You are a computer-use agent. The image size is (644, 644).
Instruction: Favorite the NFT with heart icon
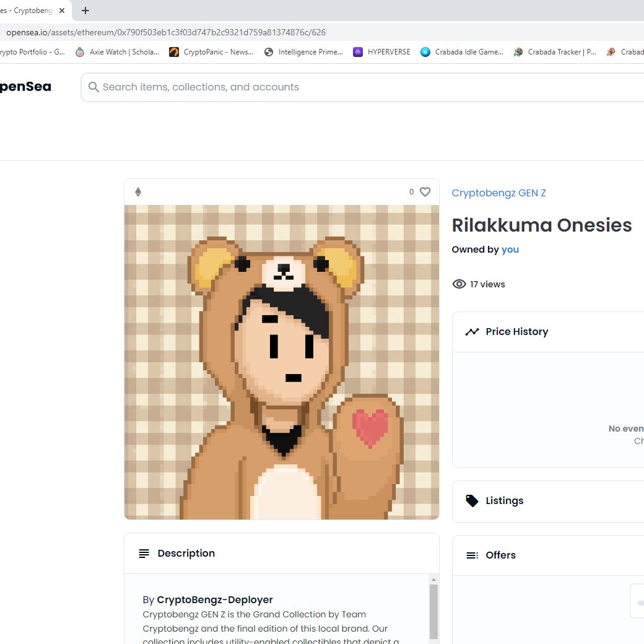tap(425, 192)
